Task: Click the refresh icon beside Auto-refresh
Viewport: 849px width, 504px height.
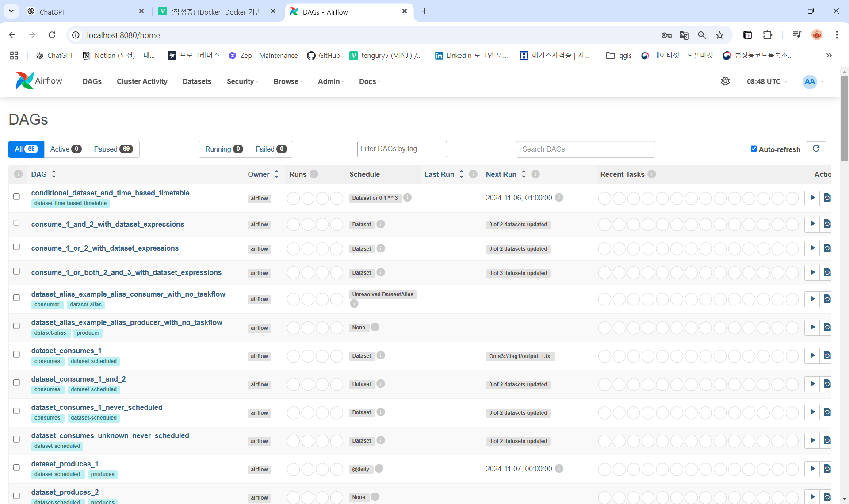Action: click(816, 149)
